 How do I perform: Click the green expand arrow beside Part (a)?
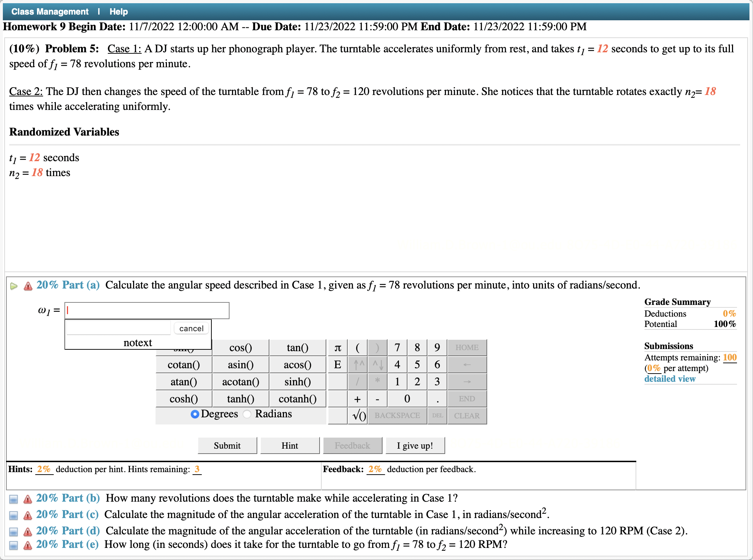coord(14,286)
